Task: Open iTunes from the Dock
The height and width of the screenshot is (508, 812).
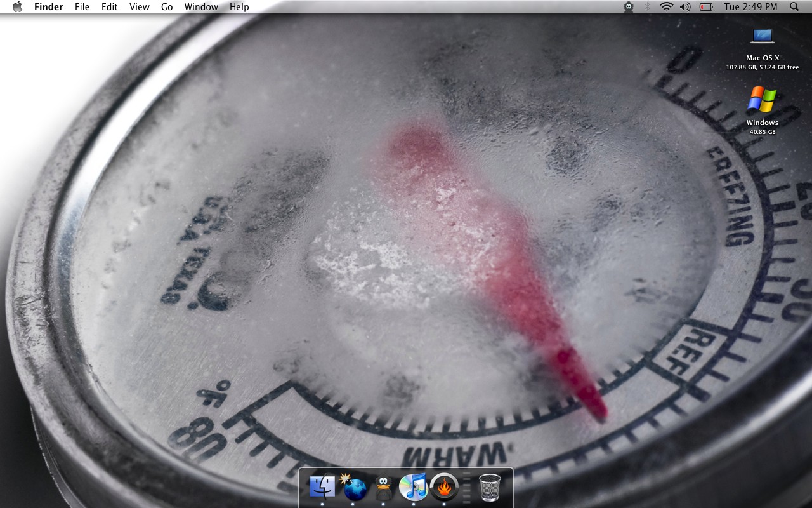Action: [x=414, y=487]
